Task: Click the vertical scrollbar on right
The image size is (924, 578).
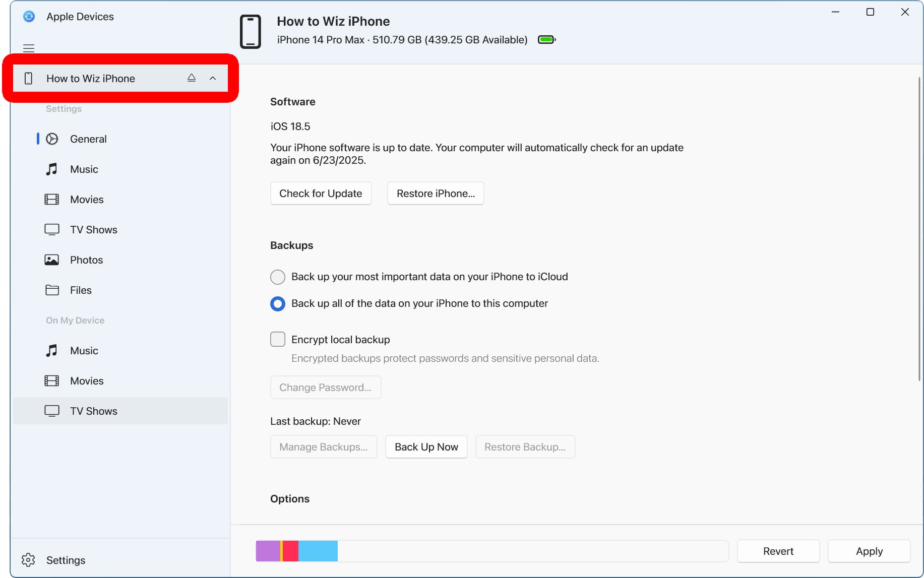Action: [919, 227]
